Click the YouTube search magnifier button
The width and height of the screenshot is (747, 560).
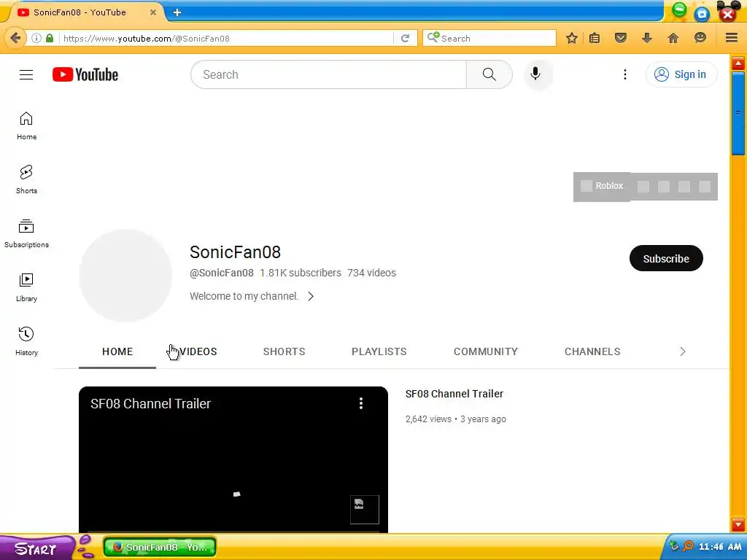pos(489,74)
